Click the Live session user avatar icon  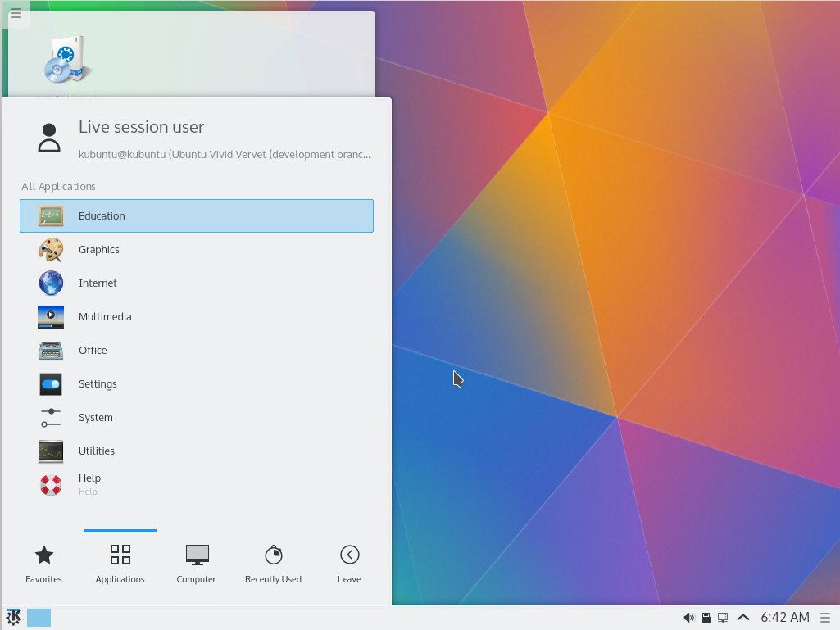pos(48,138)
